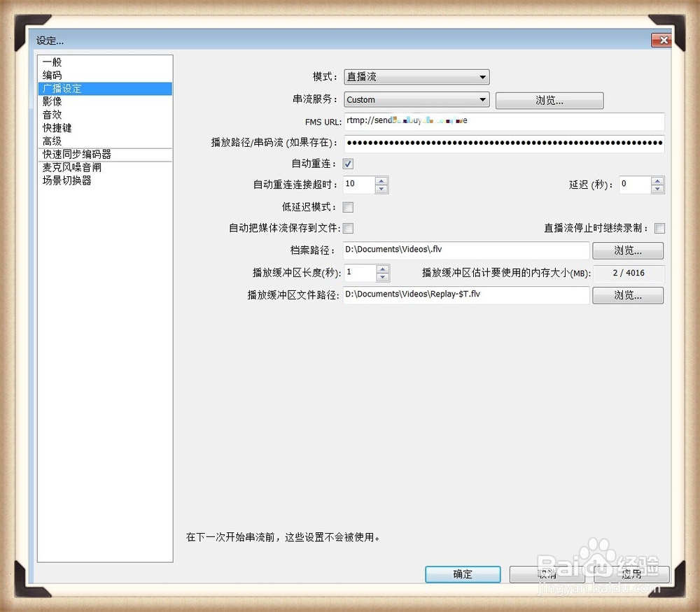Open the 串流服务 Custom dropdown
Screen dimensions: 700x612
tap(416, 99)
